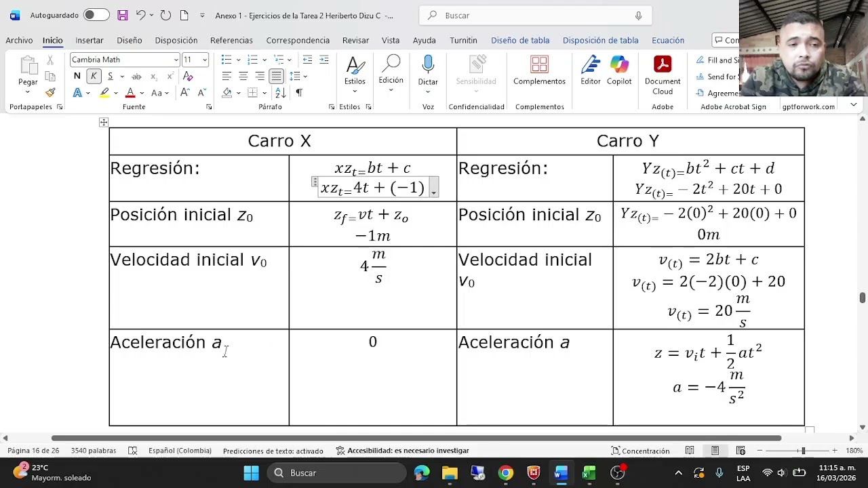The width and height of the screenshot is (868, 488).
Task: Center the paragraph text
Action: pyautogui.click(x=243, y=77)
